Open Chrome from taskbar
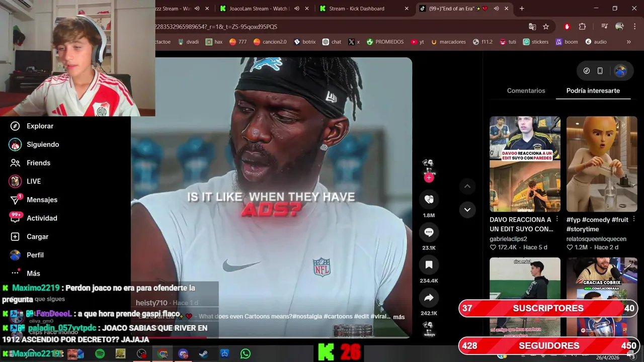 coord(162,354)
